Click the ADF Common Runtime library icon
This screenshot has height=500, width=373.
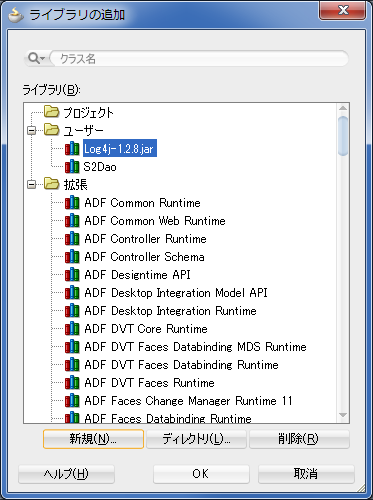(x=72, y=203)
